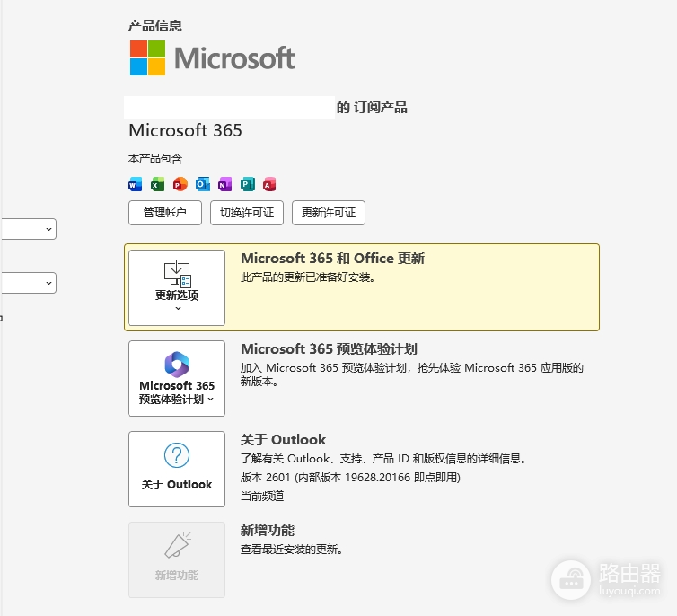Click the Microsoft four-color logo
The width and height of the screenshot is (677, 616).
point(147,57)
